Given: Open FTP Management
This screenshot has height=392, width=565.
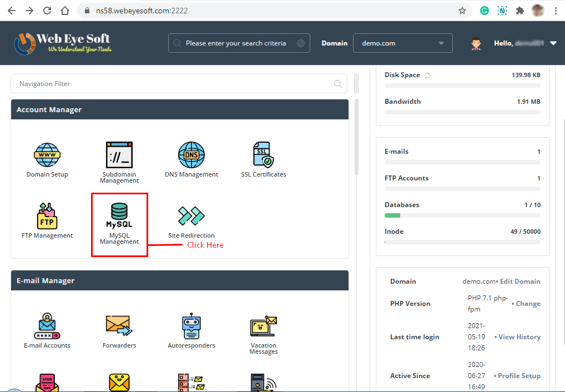Looking at the screenshot, I should pyautogui.click(x=47, y=219).
